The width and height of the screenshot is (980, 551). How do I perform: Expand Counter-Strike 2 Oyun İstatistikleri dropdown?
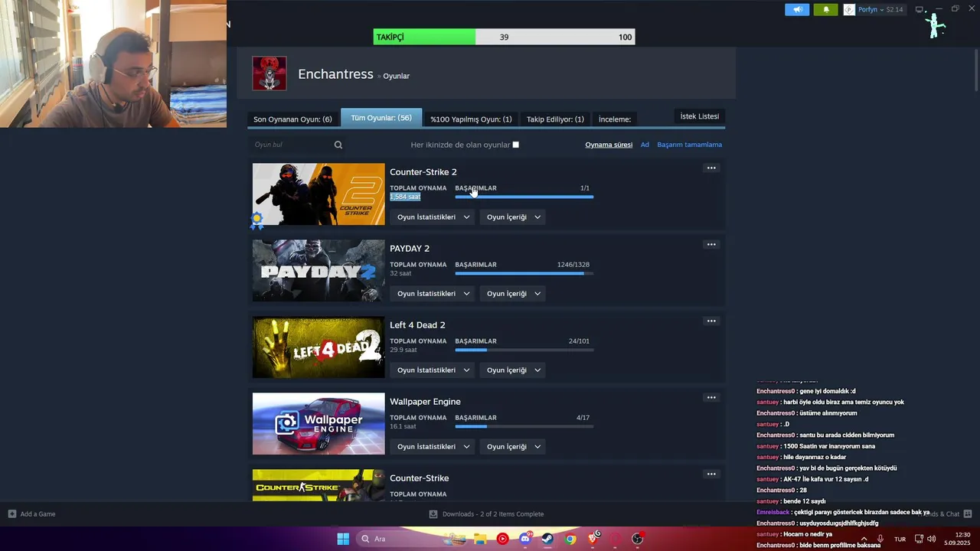(x=433, y=217)
